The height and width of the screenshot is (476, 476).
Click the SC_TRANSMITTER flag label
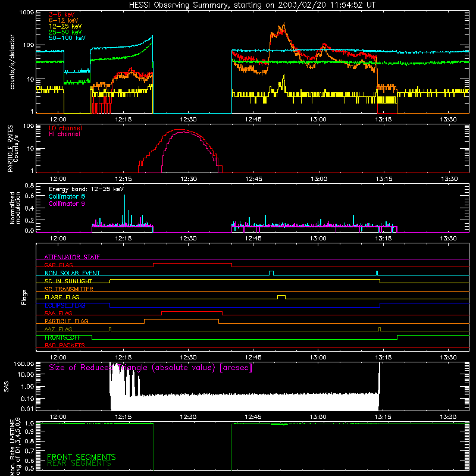click(x=69, y=289)
